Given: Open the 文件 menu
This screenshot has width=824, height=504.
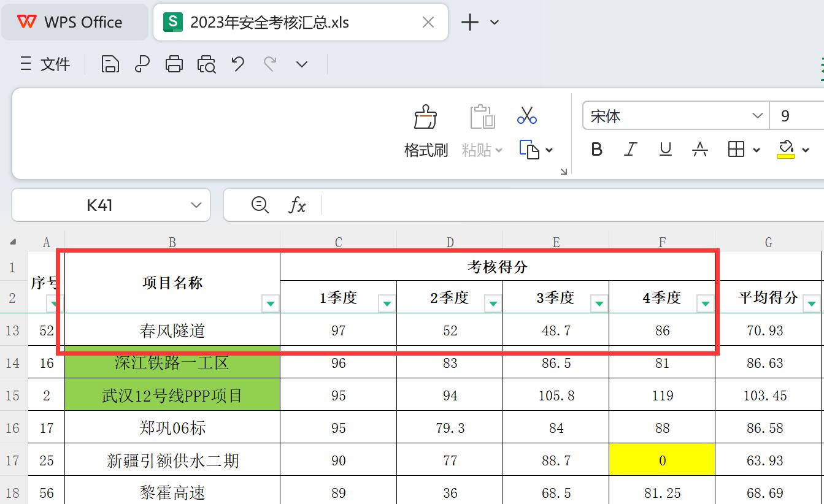Looking at the screenshot, I should click(x=45, y=64).
